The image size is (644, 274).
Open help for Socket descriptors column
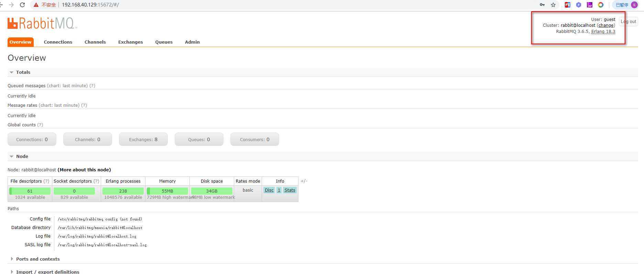[x=97, y=181]
